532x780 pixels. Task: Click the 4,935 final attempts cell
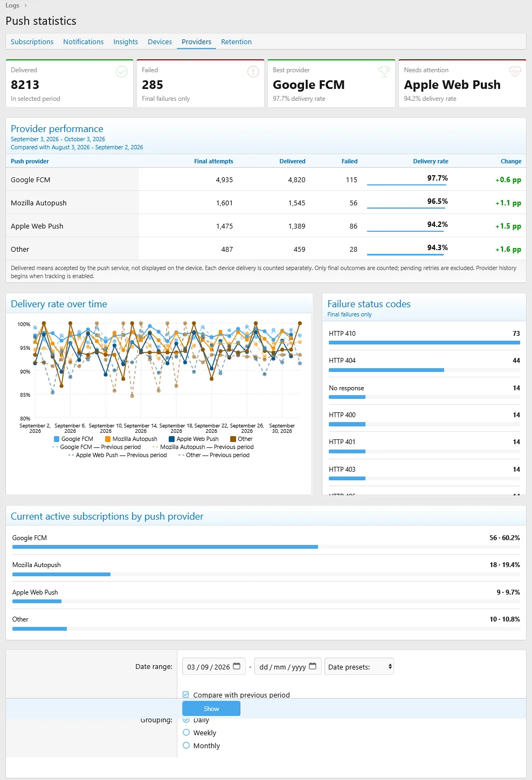[x=224, y=180]
